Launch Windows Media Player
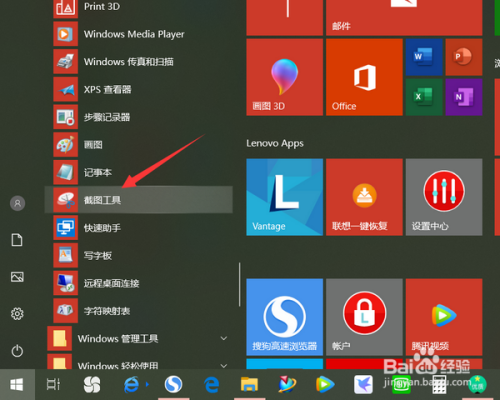The width and height of the screenshot is (500, 400). [x=138, y=34]
